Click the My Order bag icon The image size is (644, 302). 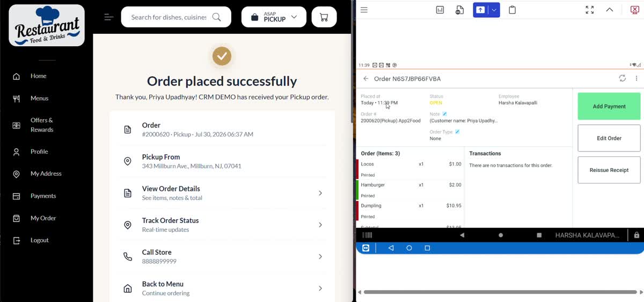click(x=17, y=218)
